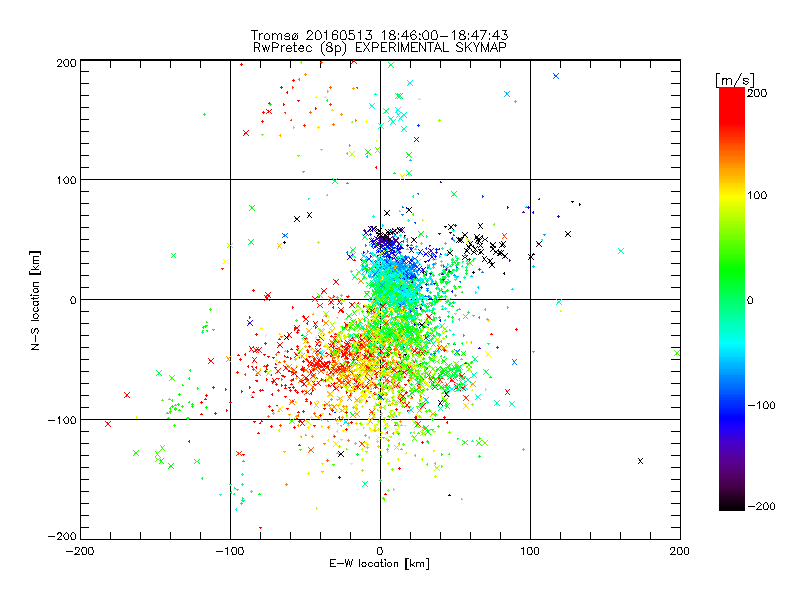Click the x-axis '200' tick label
The image size is (800, 600).
pos(680,551)
